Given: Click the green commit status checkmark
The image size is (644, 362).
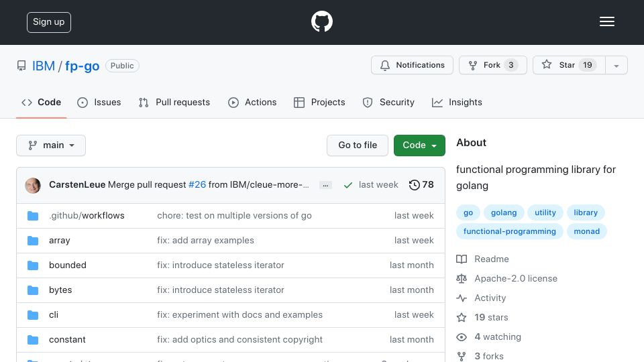Looking at the screenshot, I should (x=348, y=185).
